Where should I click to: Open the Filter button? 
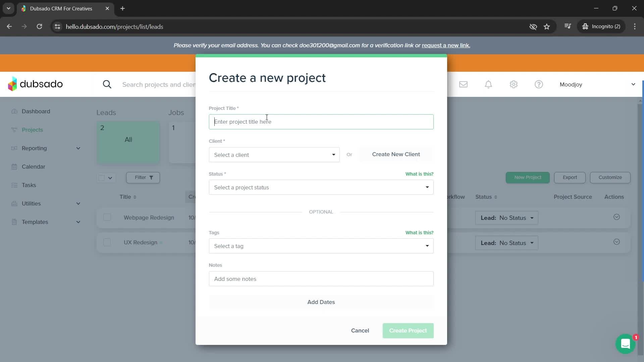click(143, 177)
